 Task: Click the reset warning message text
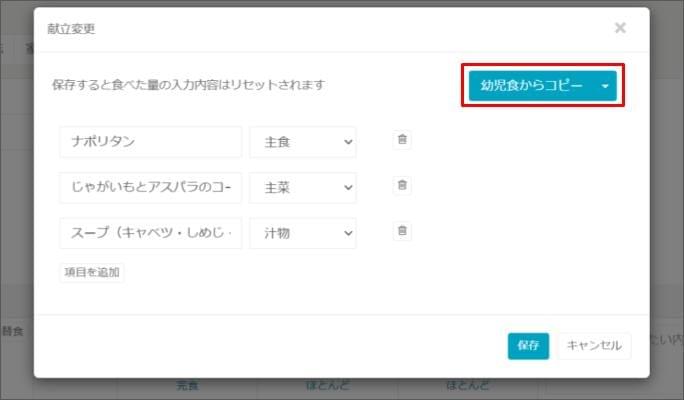(x=188, y=86)
